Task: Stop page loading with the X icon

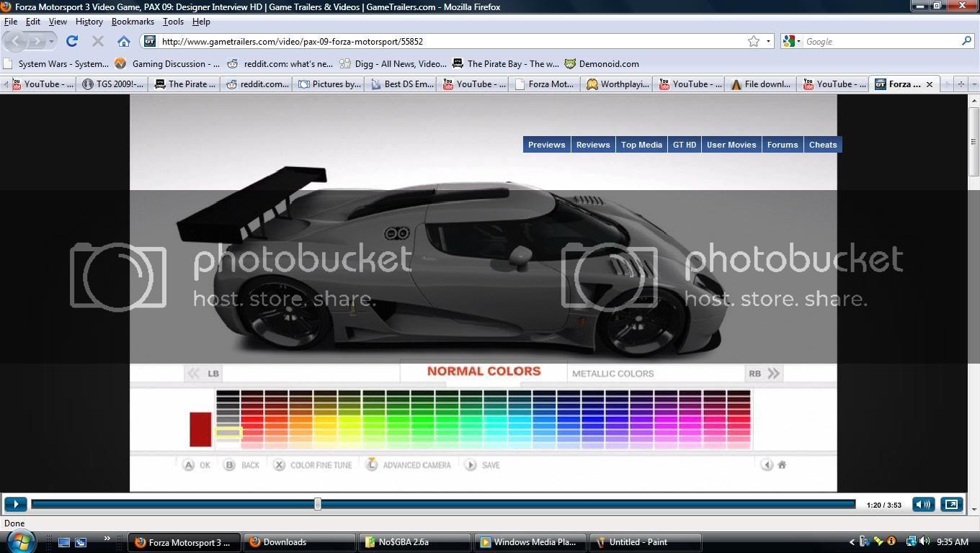Action: click(x=98, y=41)
